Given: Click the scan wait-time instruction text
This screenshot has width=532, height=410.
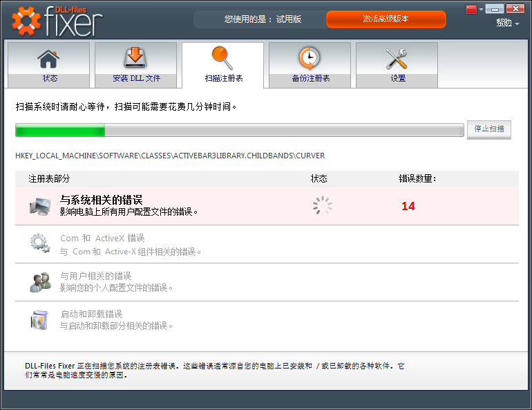Looking at the screenshot, I should tap(126, 107).
